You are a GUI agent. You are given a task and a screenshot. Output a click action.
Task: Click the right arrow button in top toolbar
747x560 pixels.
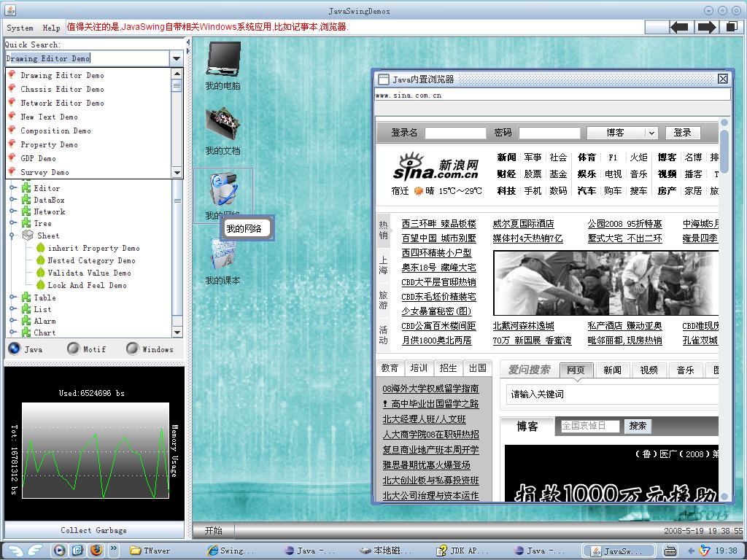tap(705, 27)
